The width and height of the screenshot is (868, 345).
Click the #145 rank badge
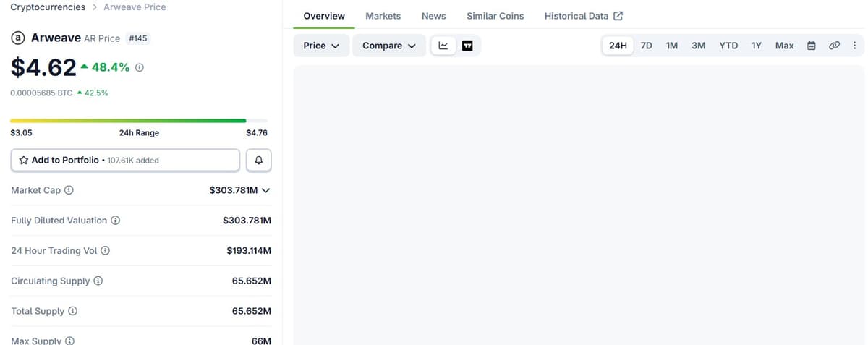pyautogui.click(x=137, y=38)
